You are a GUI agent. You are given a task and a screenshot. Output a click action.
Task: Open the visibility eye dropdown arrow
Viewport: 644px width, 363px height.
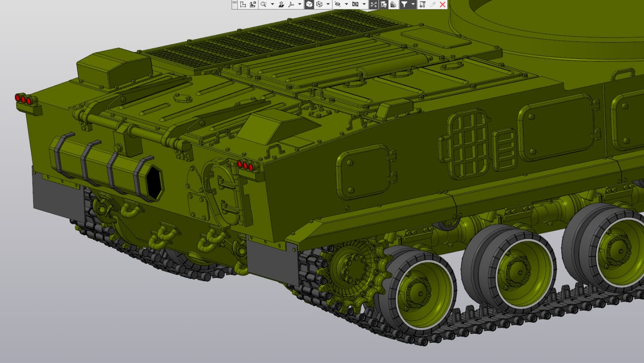tap(364, 4)
